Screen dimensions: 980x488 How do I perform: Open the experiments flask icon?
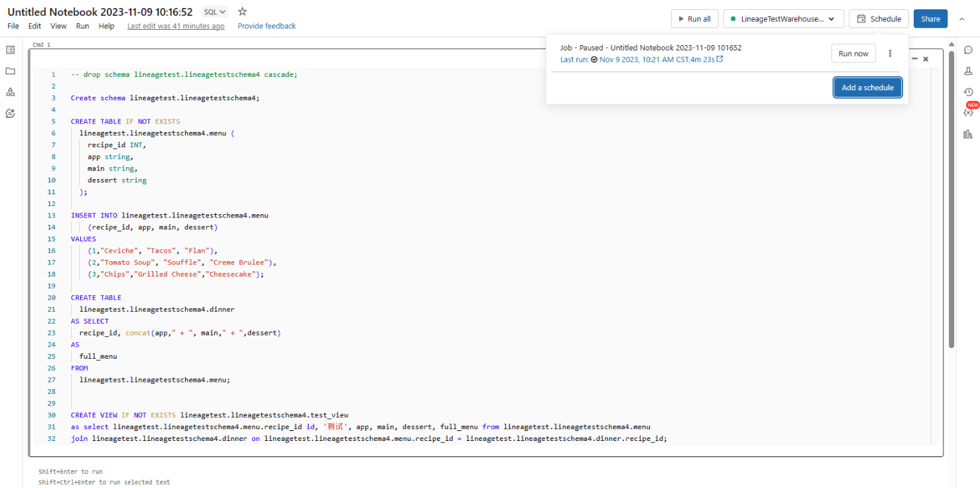point(968,71)
